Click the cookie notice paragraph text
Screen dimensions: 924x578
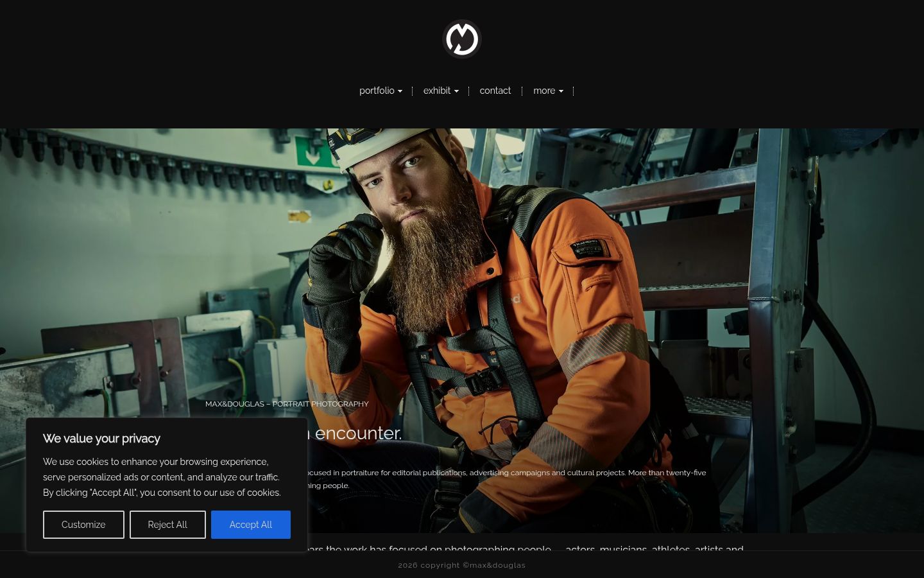(162, 477)
